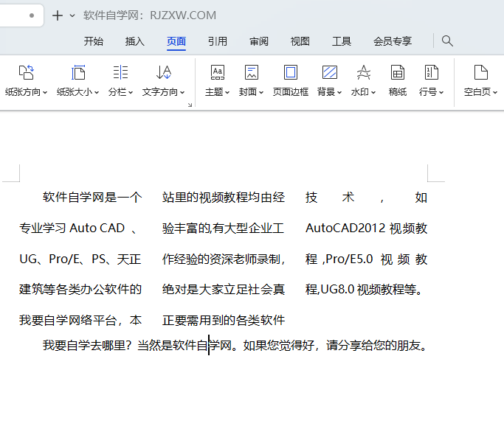This screenshot has height=443, width=504.
Task: Click text 'AutoCAD2012 视频教' in third column
Action: pyautogui.click(x=366, y=228)
